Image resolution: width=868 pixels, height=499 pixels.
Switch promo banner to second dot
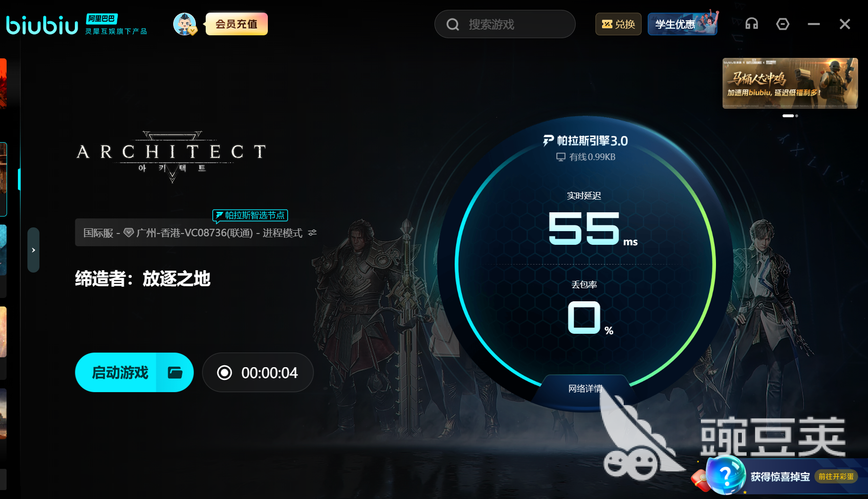coord(796,116)
